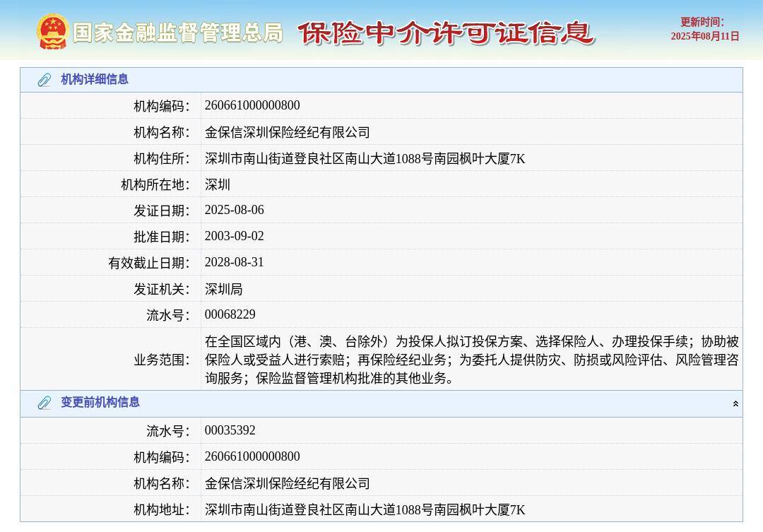The width and height of the screenshot is (763, 532).
Task: Click the paperclip icon beside 变更前机构信息
Action: point(45,403)
